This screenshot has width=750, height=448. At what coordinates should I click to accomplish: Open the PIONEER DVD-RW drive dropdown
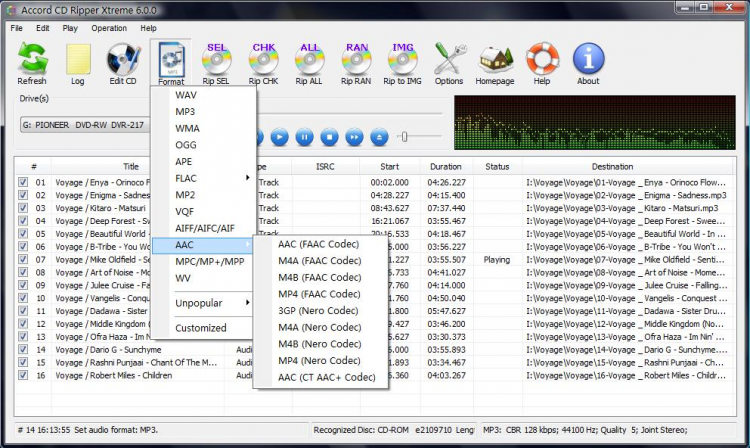coord(85,125)
